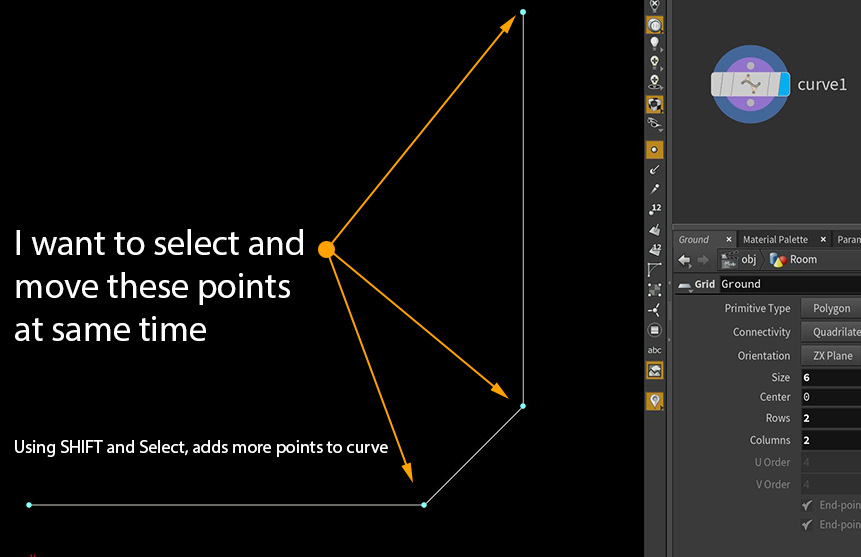Screen dimensions: 861x557
Task: Toggle the background image display icon
Action: [655, 371]
